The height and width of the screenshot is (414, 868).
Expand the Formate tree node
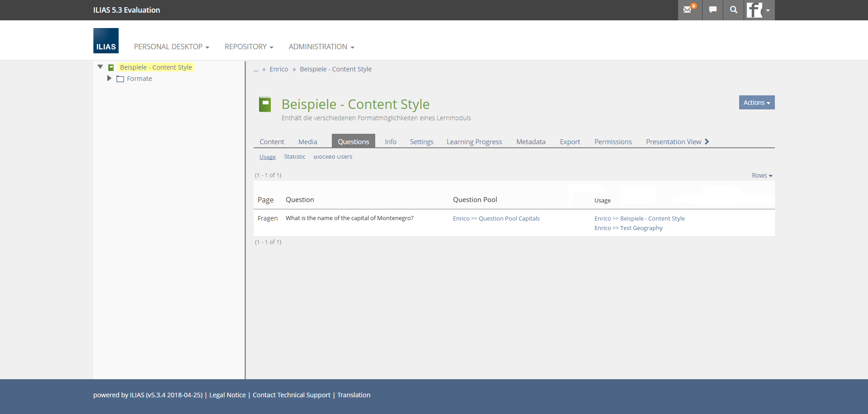pyautogui.click(x=109, y=79)
